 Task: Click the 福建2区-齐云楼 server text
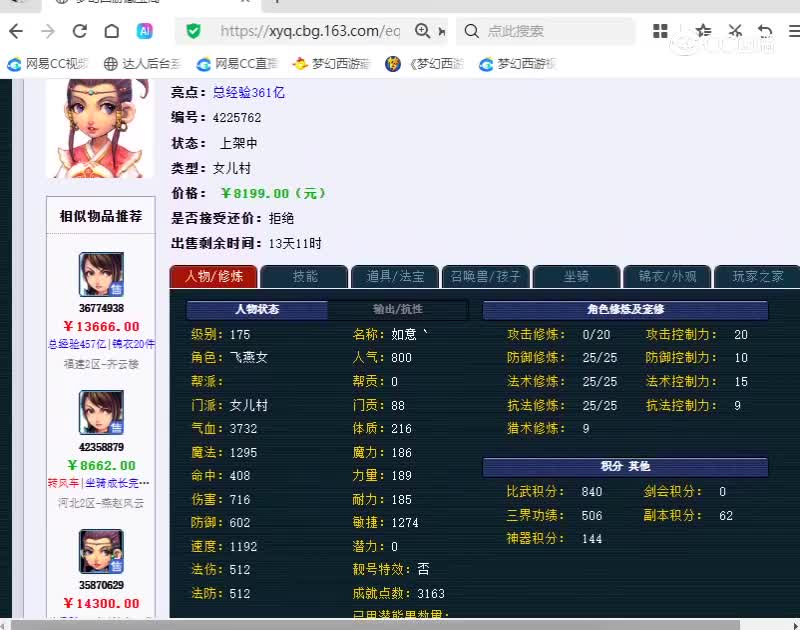coord(101,364)
